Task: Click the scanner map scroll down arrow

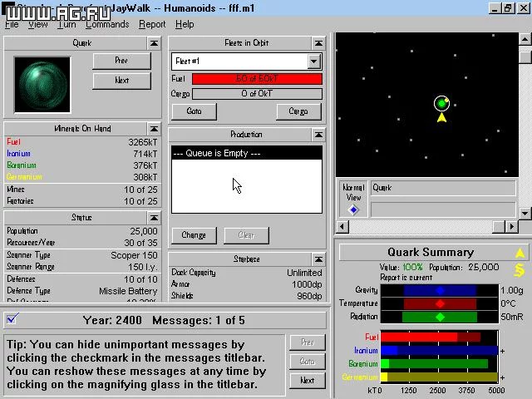Action: click(x=525, y=213)
